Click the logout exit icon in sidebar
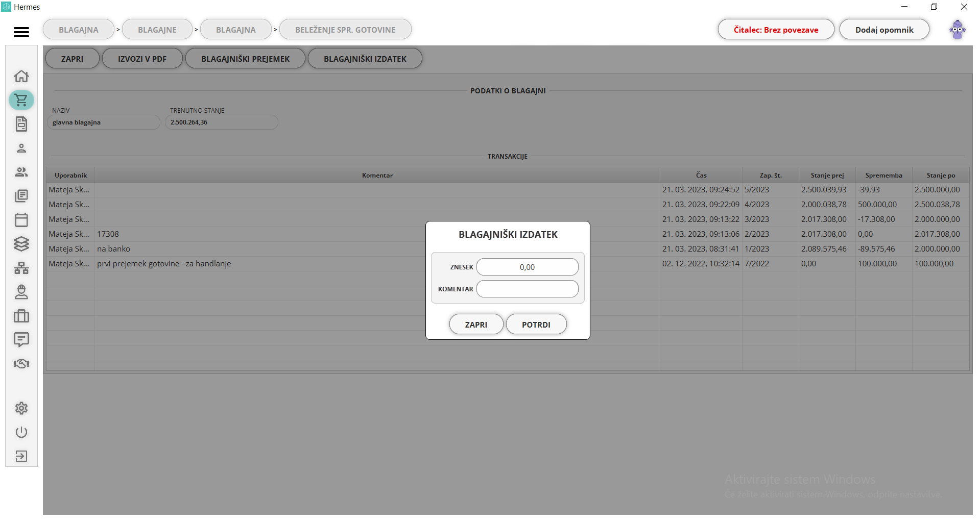The height and width of the screenshot is (524, 980). coord(21,456)
